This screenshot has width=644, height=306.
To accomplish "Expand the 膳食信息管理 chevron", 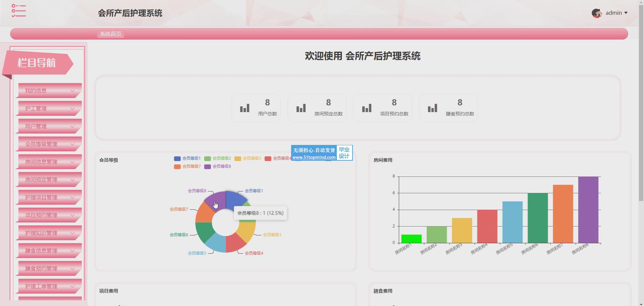I will (72, 251).
